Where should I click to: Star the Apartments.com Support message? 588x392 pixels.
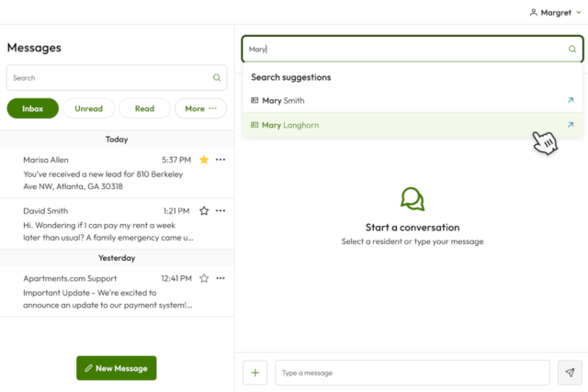click(204, 278)
